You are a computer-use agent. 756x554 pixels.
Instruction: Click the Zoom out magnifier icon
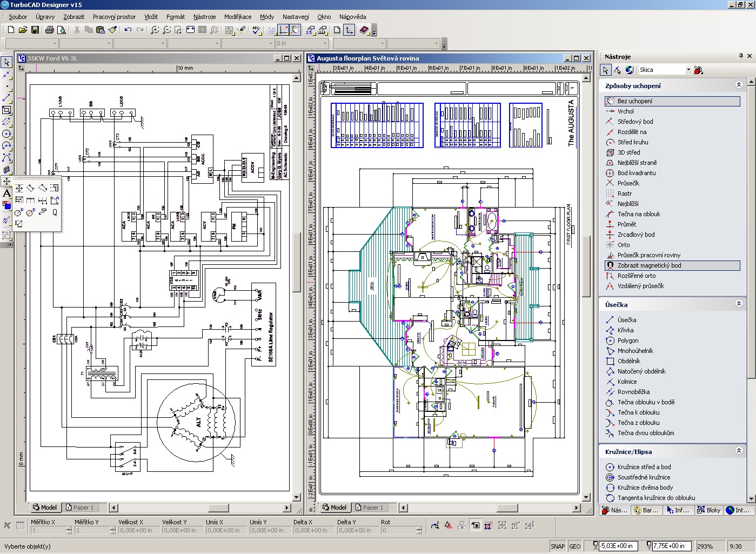(167, 30)
